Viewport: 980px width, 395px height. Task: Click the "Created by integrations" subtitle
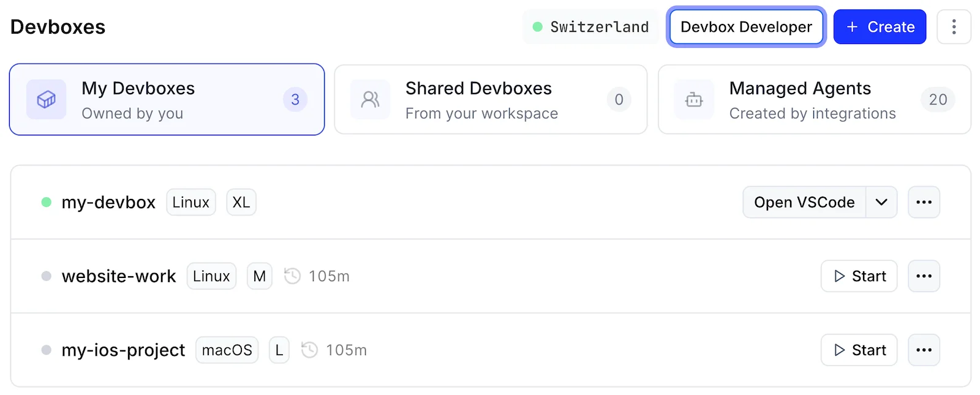point(812,114)
